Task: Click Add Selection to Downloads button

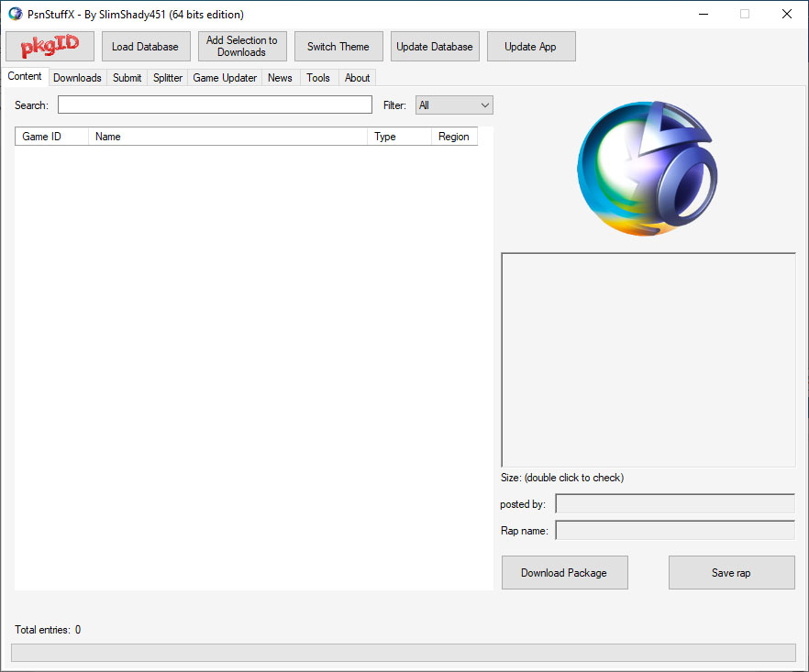Action: pos(242,47)
